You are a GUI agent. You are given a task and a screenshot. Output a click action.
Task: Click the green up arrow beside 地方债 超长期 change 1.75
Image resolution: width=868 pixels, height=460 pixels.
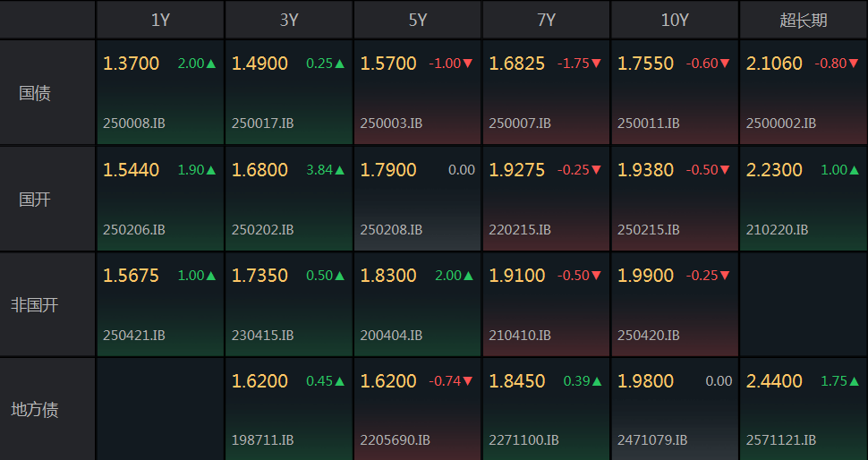coord(854,381)
